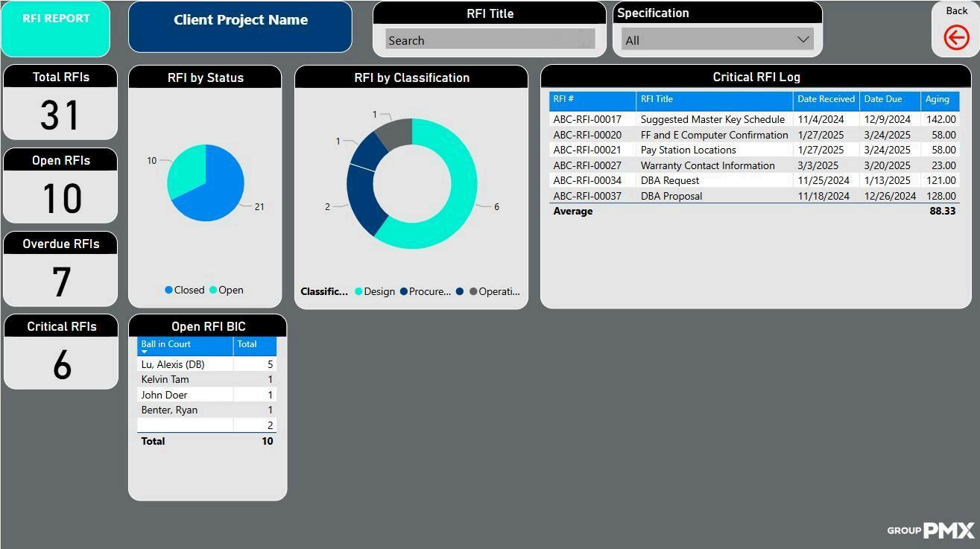
Task: Click the Critical RFIs card value 6
Action: [62, 365]
